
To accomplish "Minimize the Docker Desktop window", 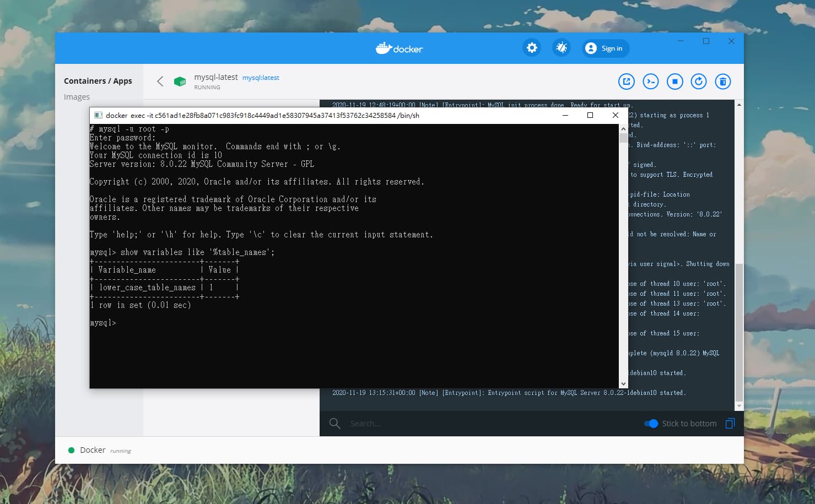I will 681,41.
